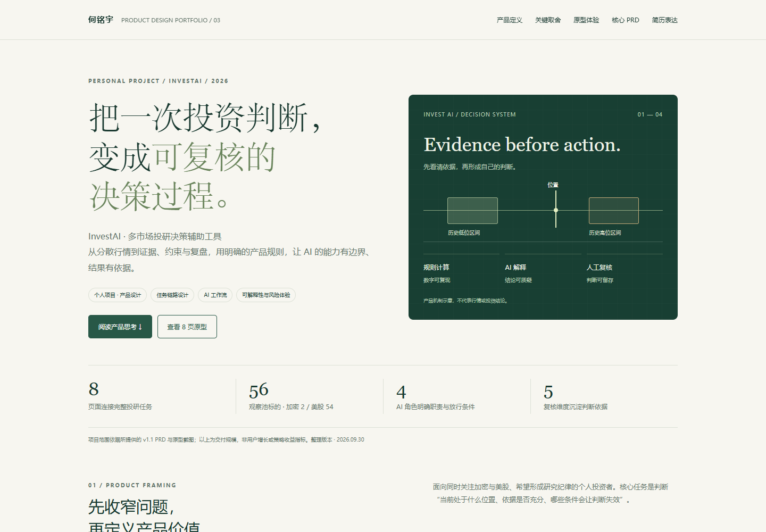This screenshot has height=532, width=766.
Task: Click the AI 解释 label in the card
Action: point(515,268)
